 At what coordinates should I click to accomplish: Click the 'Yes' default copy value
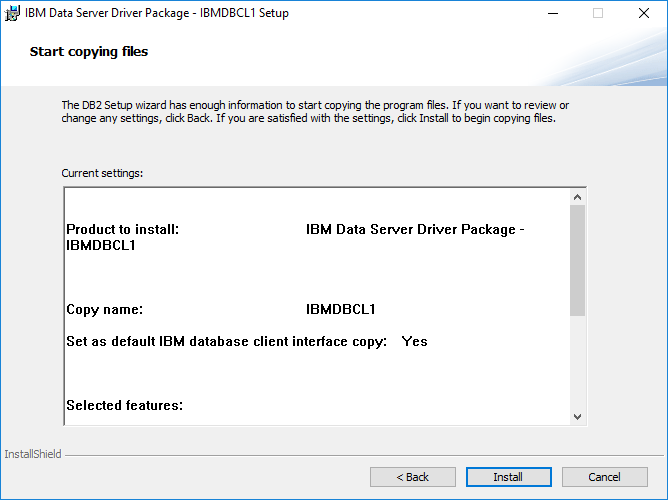pos(414,341)
